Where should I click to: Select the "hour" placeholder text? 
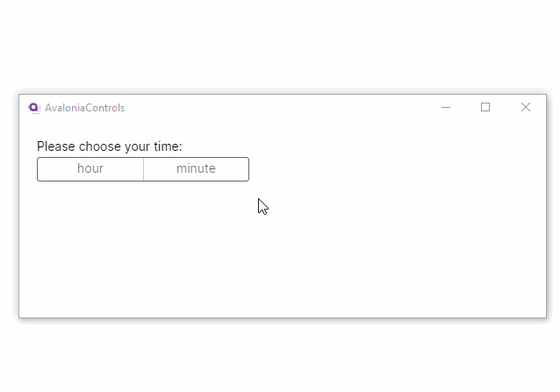point(90,169)
